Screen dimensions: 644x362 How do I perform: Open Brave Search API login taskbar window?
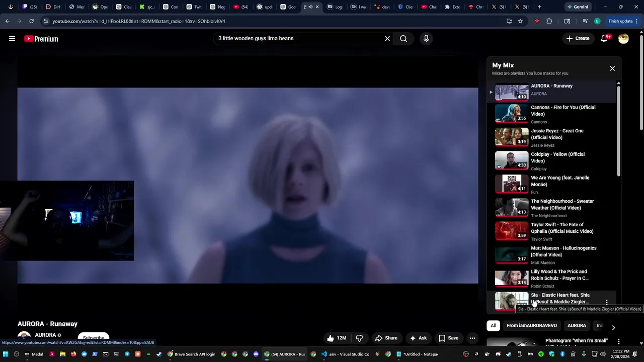click(191, 354)
